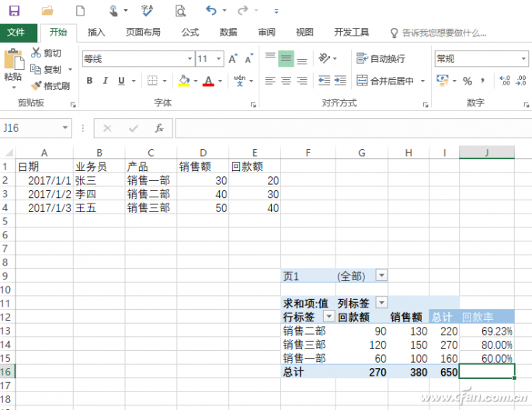
Task: Click the touch/mouse mode icon
Action: pyautogui.click(x=113, y=11)
